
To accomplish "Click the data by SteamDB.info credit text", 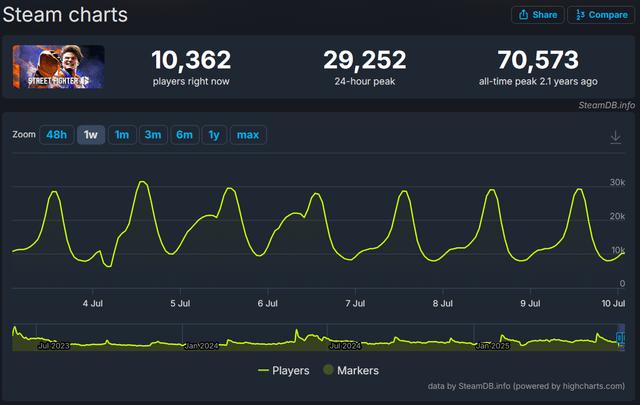I will point(526,386).
